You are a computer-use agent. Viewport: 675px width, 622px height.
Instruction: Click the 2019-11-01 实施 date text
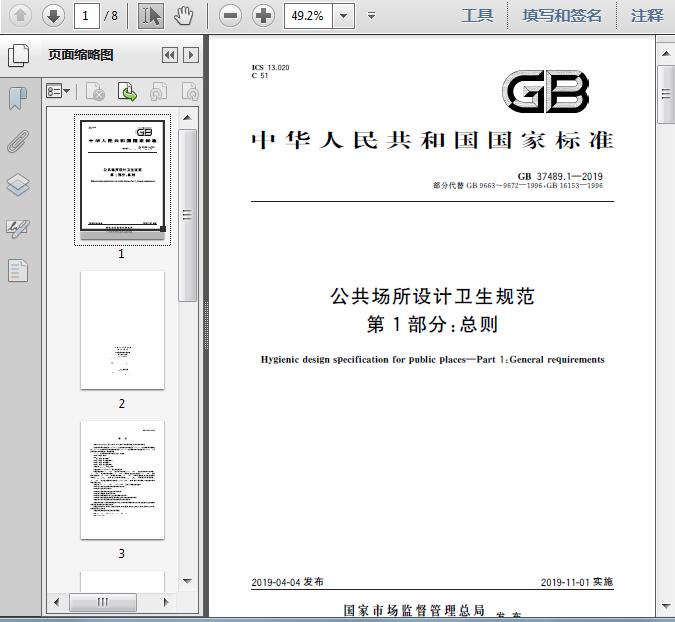577,582
